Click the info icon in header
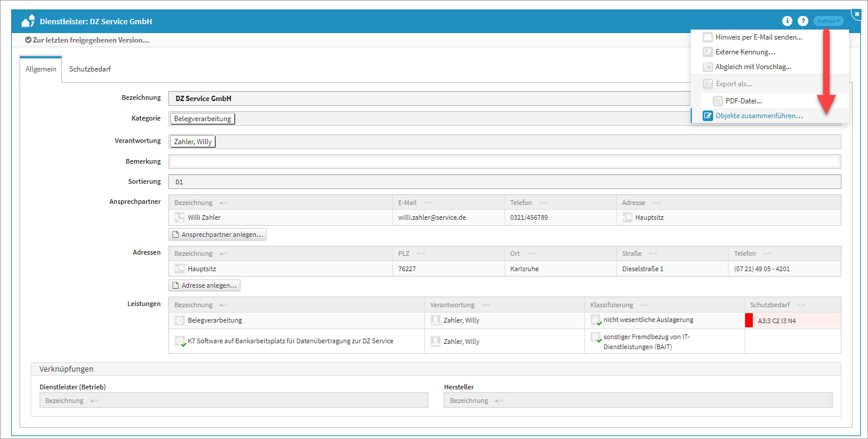This screenshot has height=439, width=868. pyautogui.click(x=787, y=21)
